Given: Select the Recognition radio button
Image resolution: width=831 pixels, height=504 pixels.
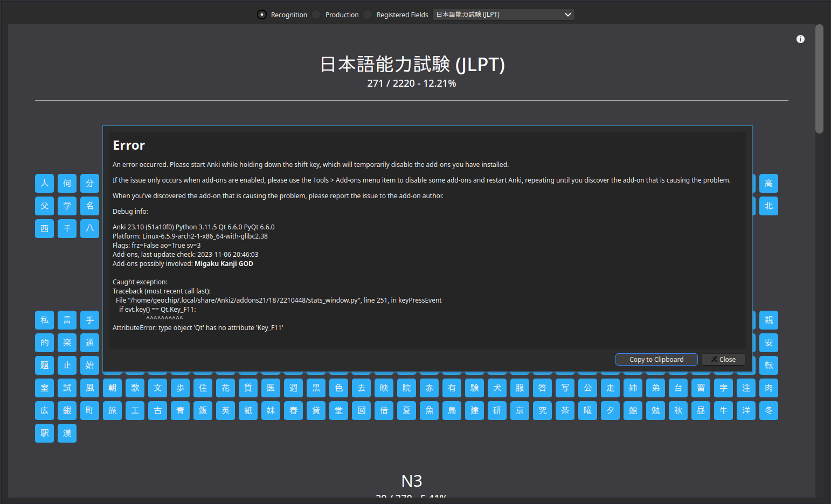Looking at the screenshot, I should click(261, 15).
